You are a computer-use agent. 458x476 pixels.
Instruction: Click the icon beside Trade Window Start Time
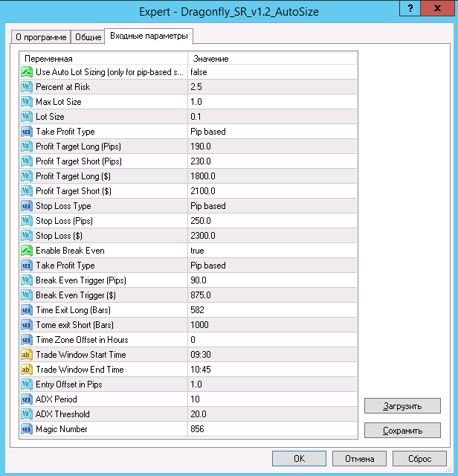pos(27,355)
